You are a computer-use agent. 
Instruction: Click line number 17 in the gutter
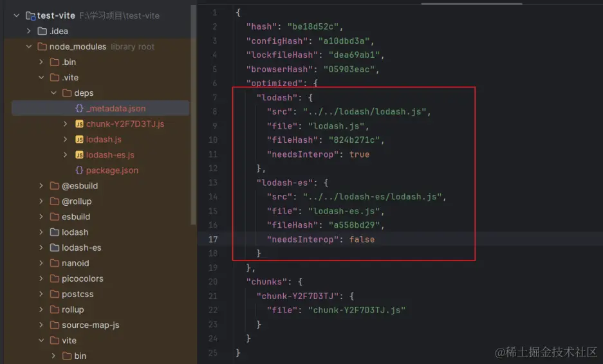213,239
